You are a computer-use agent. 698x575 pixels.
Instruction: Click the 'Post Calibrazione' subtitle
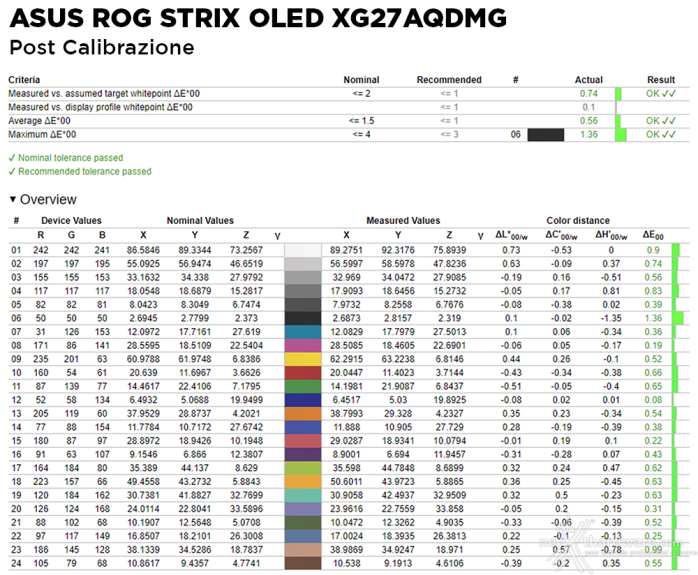click(102, 48)
